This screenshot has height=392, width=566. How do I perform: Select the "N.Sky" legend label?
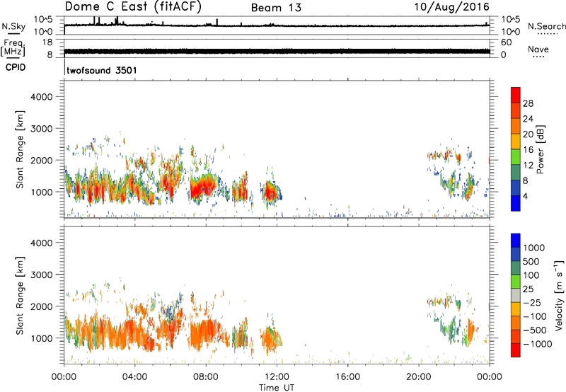13,26
